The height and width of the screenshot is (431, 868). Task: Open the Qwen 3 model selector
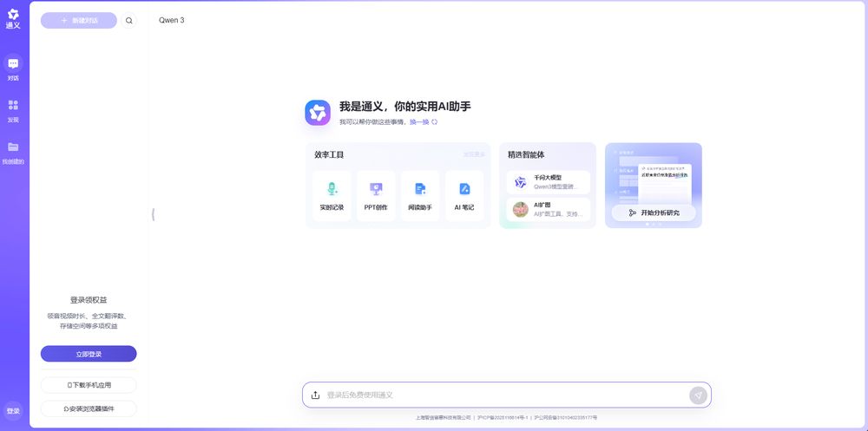point(172,21)
